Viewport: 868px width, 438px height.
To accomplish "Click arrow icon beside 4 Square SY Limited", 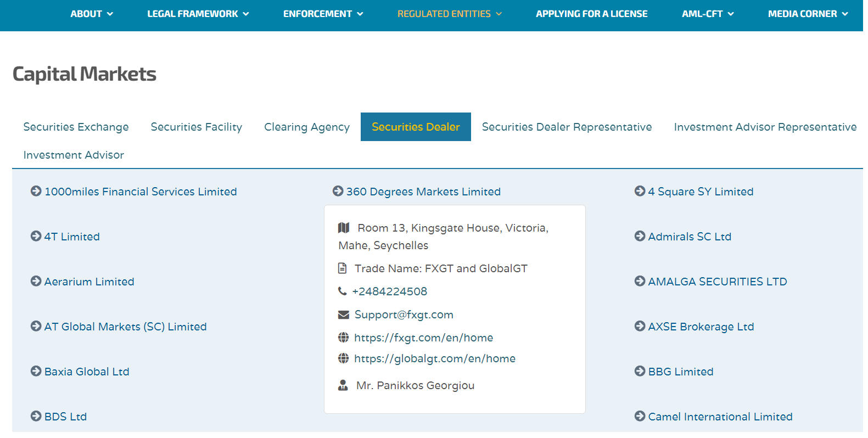I will [640, 191].
